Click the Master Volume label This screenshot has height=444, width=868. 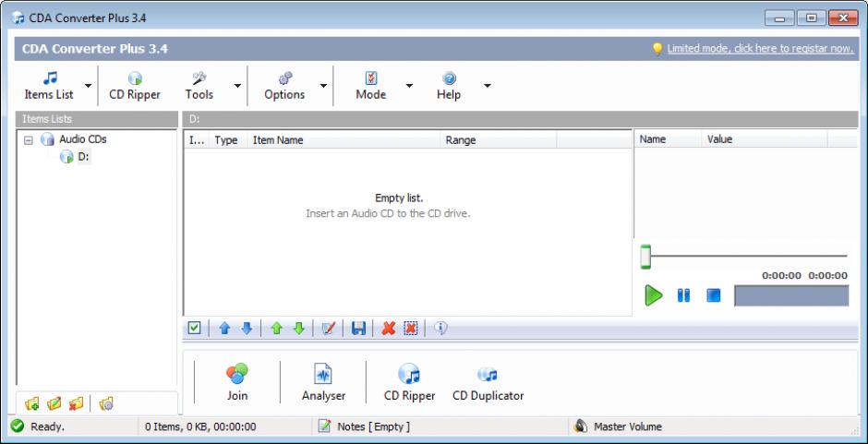tap(628, 426)
